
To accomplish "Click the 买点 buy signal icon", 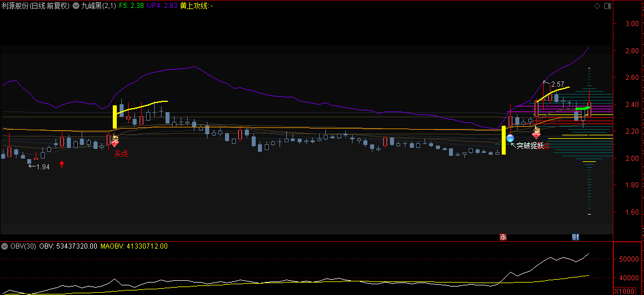I will 115,142.
